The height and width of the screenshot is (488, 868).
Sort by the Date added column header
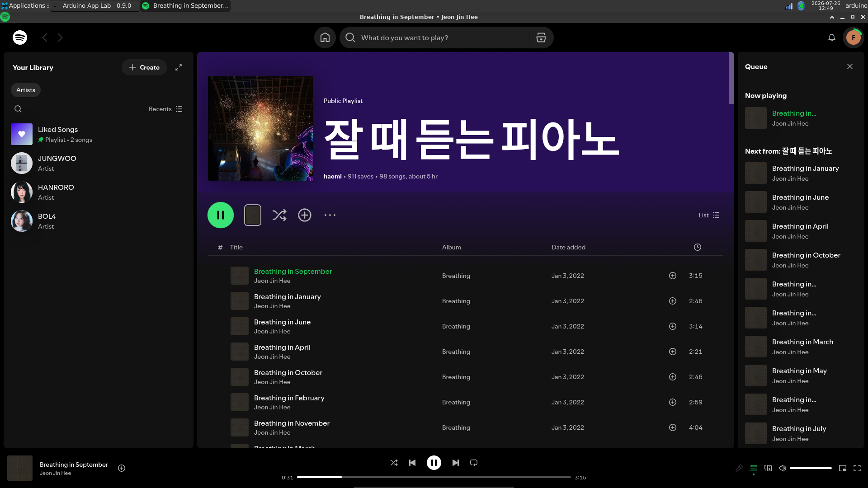click(569, 247)
